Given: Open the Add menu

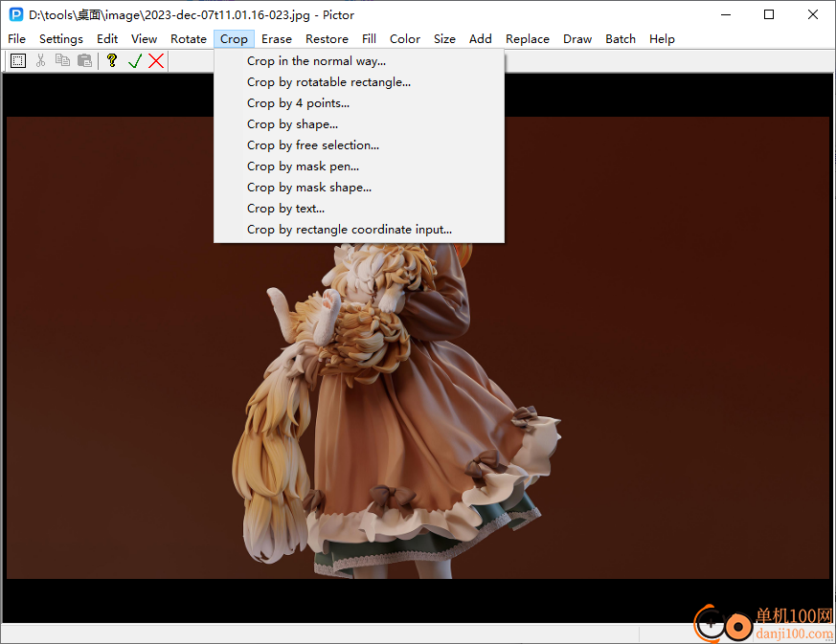Looking at the screenshot, I should [x=481, y=39].
